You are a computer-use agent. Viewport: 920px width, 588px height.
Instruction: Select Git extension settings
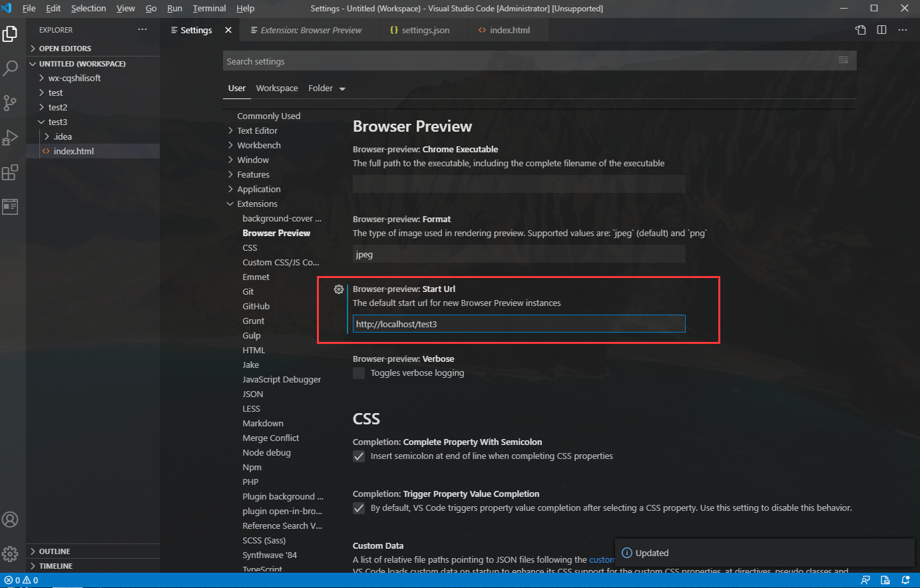click(x=248, y=291)
